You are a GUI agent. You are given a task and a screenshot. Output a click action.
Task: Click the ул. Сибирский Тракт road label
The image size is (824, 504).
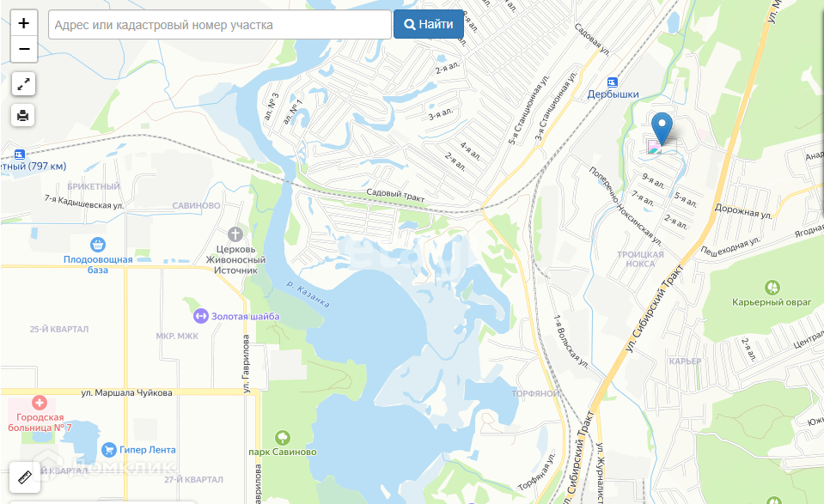tap(655, 308)
